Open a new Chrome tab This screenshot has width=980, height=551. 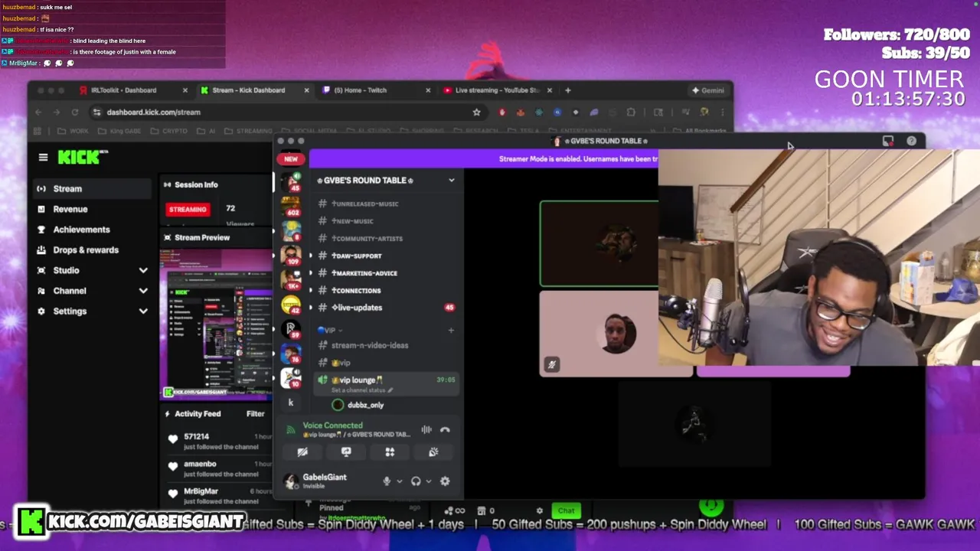pyautogui.click(x=567, y=90)
